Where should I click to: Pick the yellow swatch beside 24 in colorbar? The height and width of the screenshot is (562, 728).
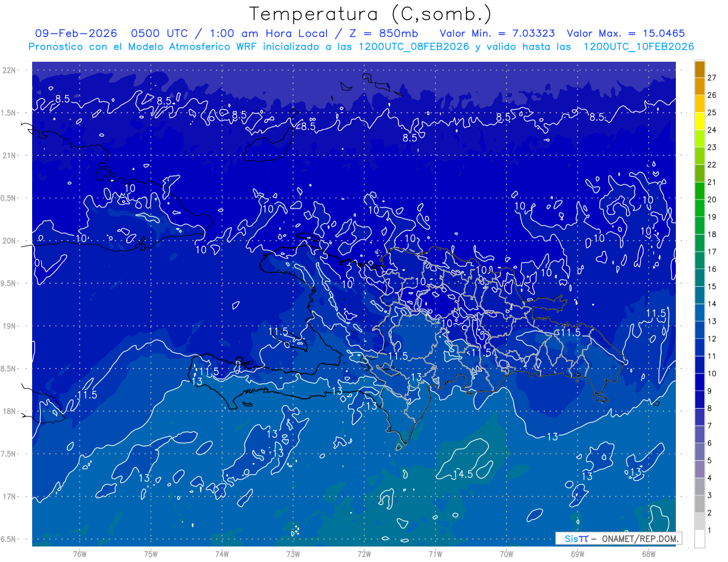[699, 122]
